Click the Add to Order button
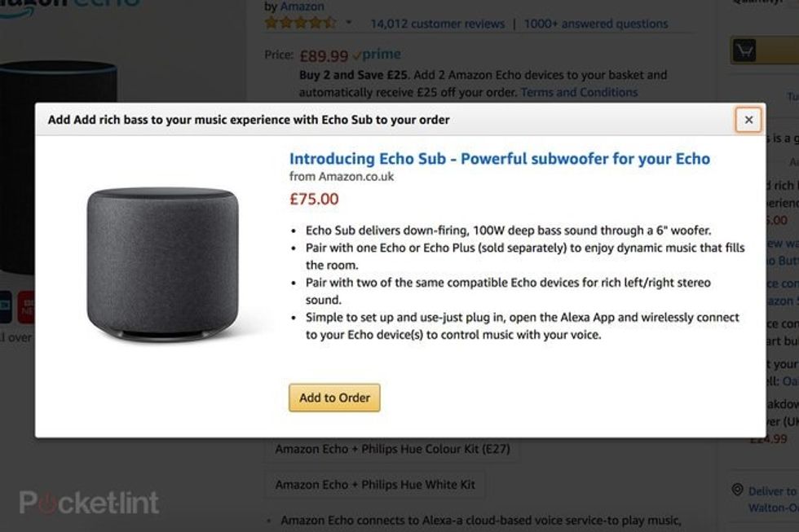Screen dimensions: 799x532 click(x=333, y=398)
